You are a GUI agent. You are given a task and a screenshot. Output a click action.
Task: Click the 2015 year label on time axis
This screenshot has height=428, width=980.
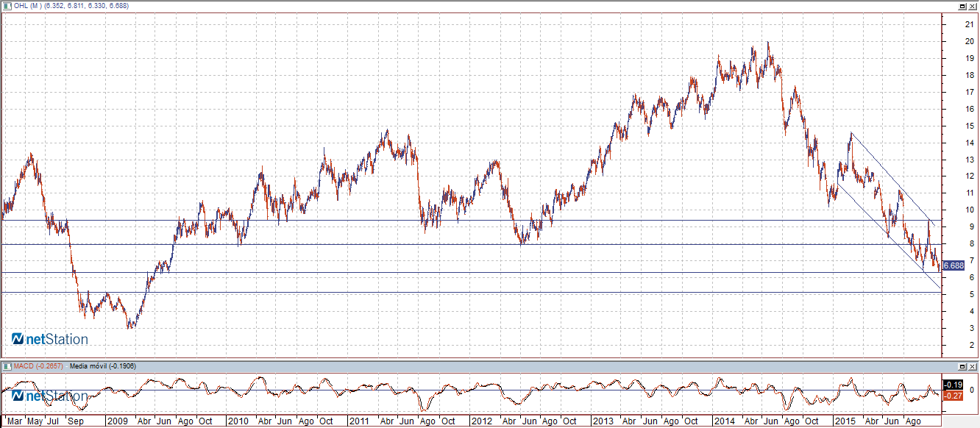(845, 421)
